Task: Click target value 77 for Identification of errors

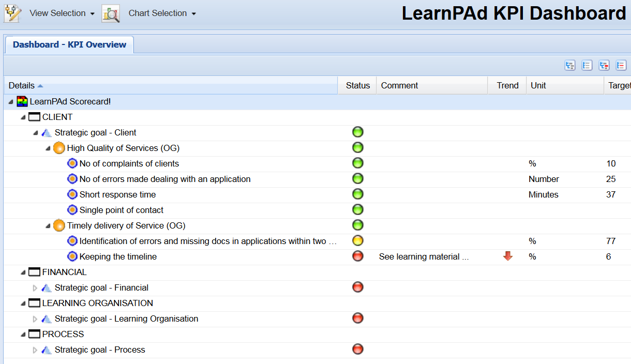Action: point(611,241)
